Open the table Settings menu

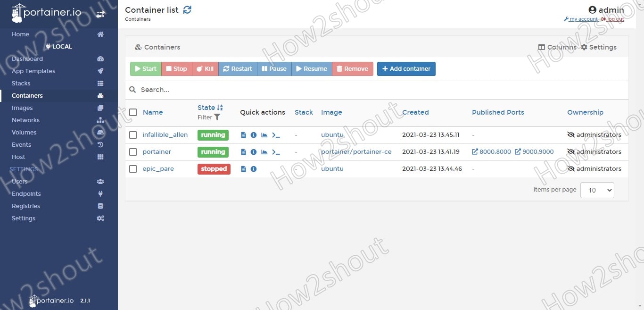[599, 47]
